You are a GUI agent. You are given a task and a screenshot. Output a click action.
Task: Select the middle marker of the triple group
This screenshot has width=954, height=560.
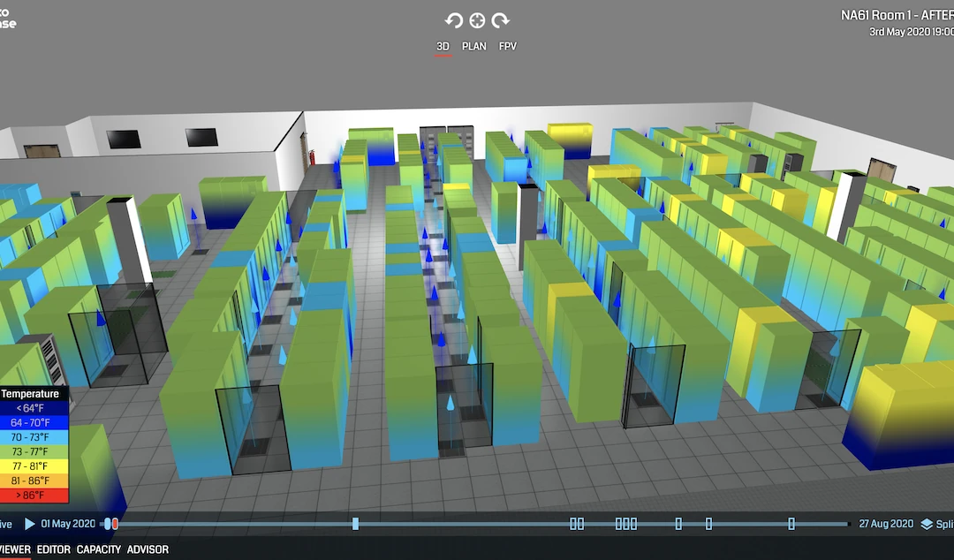point(626,524)
